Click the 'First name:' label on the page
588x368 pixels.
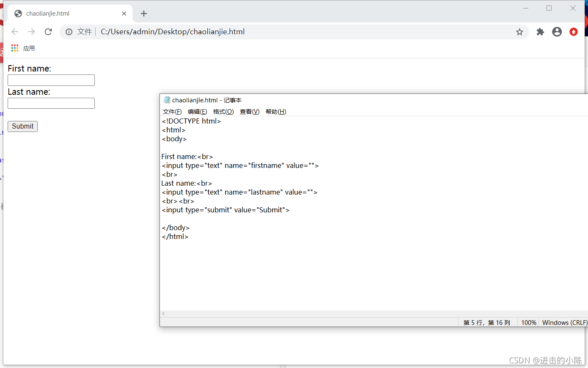point(29,69)
